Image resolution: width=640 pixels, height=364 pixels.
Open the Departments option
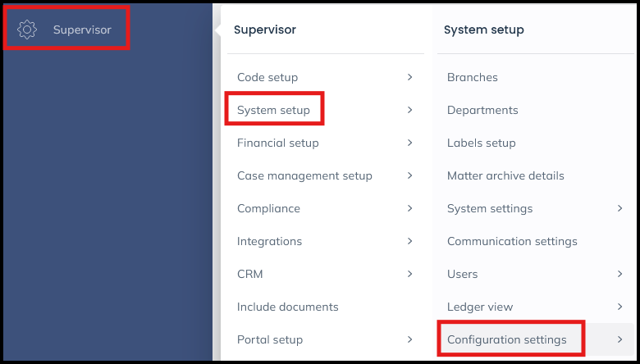point(482,110)
